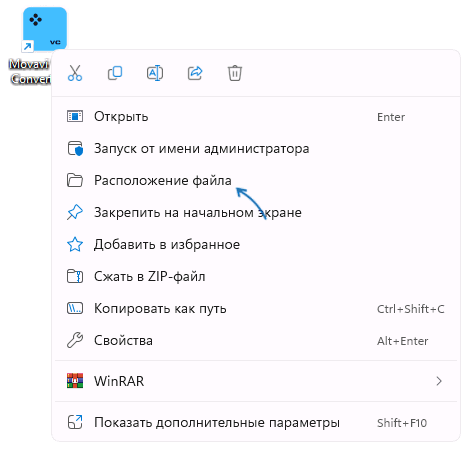Open Свойства from the menu
The image size is (471, 451).
(256, 341)
